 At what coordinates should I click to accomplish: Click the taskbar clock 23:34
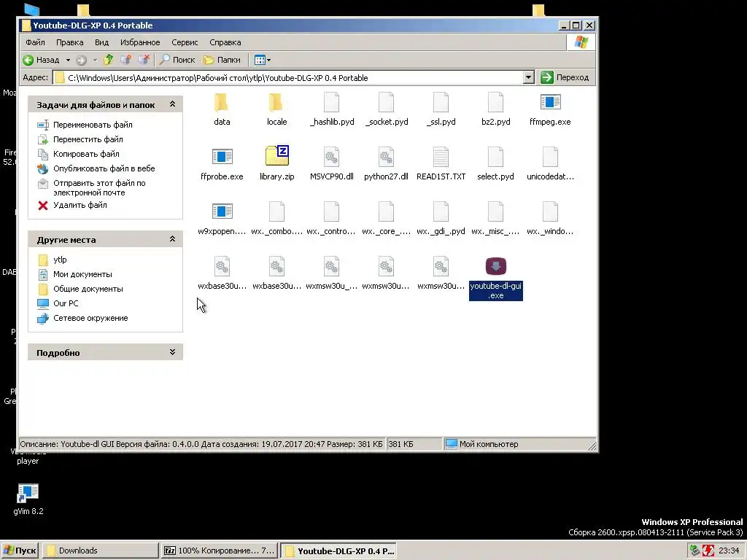pyautogui.click(x=729, y=551)
